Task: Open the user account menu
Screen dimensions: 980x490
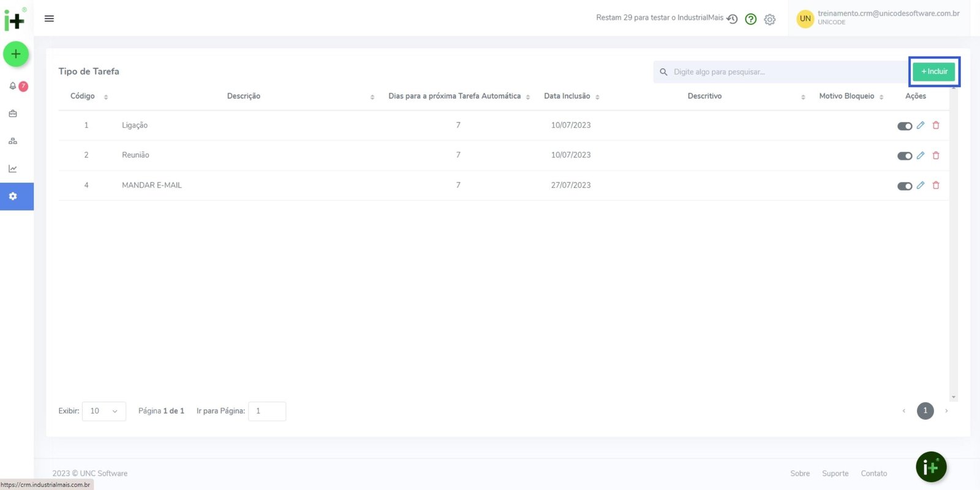Action: [x=879, y=18]
